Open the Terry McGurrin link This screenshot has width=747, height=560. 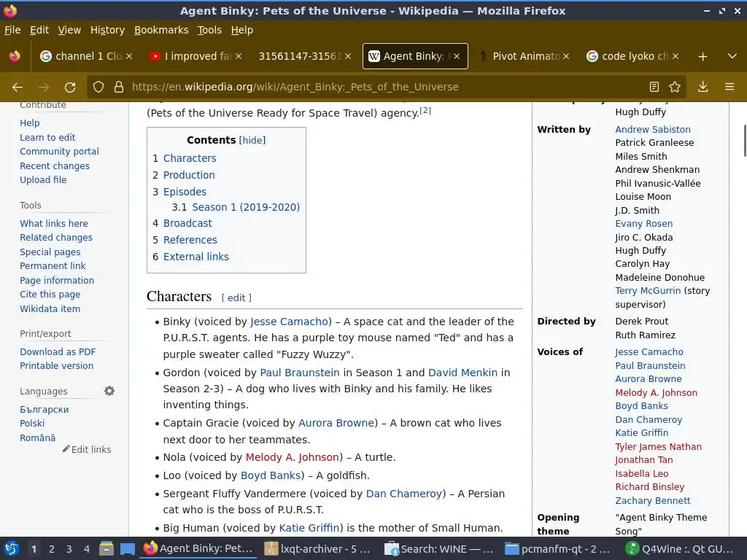pyautogui.click(x=648, y=290)
